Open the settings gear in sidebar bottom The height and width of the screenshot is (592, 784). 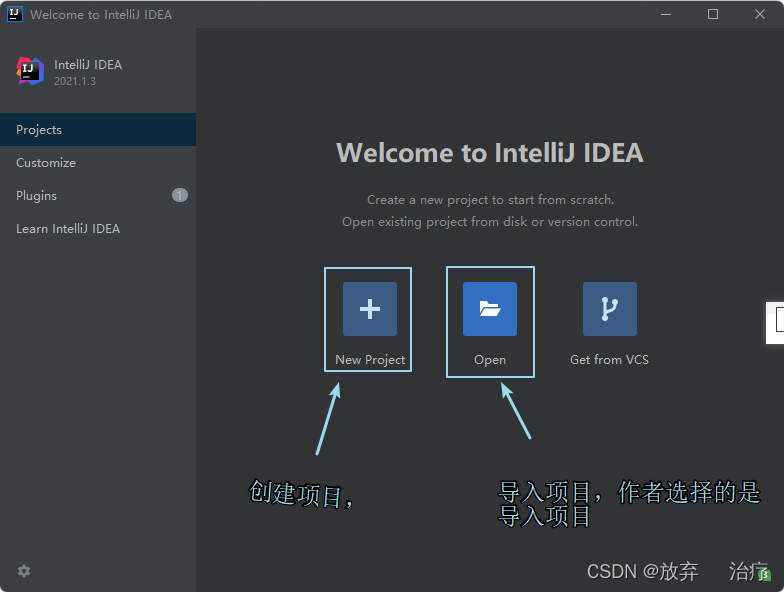24,571
